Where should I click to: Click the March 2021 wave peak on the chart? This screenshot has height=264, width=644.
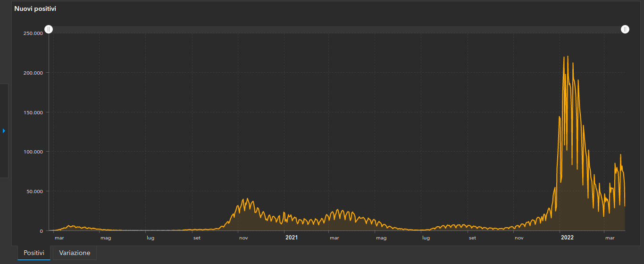(x=338, y=210)
